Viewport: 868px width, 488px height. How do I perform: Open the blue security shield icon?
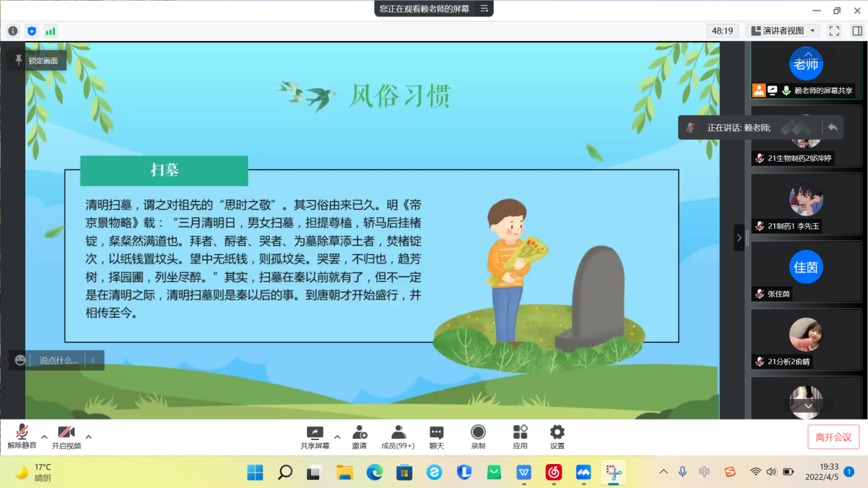[x=32, y=31]
